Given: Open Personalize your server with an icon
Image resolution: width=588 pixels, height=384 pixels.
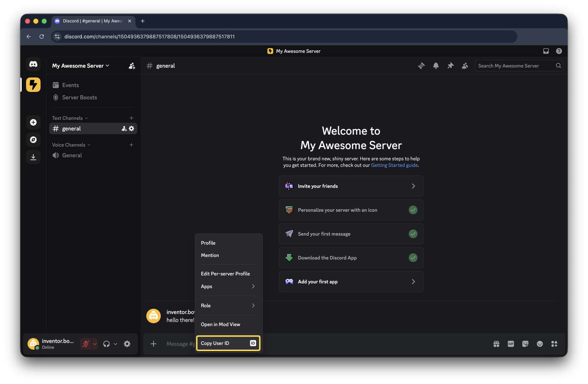Looking at the screenshot, I should pyautogui.click(x=351, y=210).
